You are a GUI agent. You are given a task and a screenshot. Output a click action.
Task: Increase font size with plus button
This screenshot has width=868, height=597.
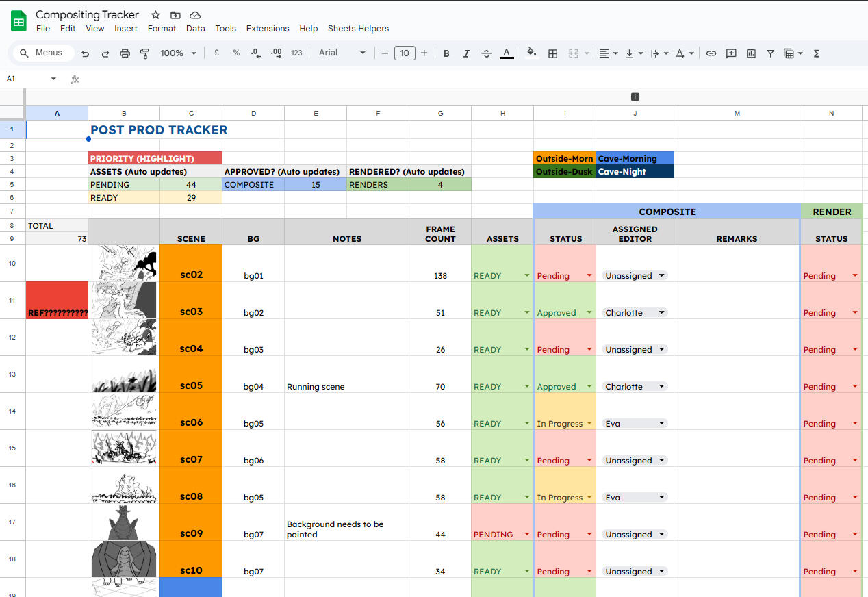coord(424,53)
